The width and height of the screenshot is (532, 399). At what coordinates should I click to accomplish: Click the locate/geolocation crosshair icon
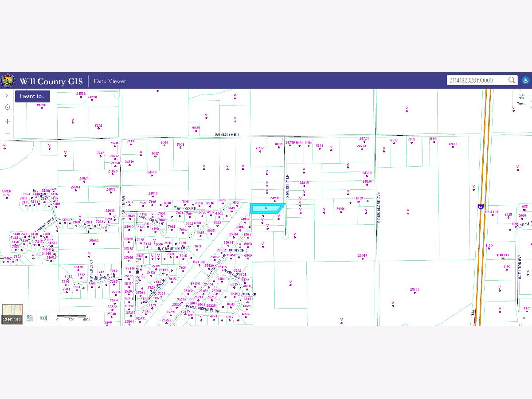[7, 107]
